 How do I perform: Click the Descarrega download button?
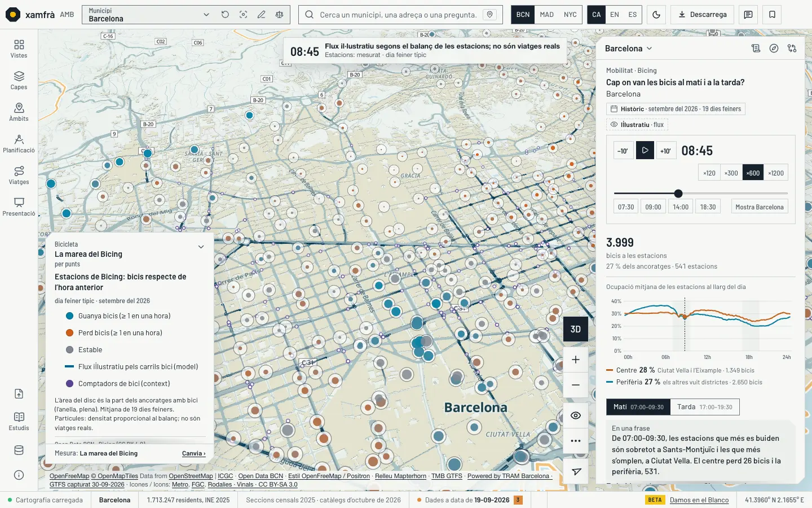(x=702, y=15)
